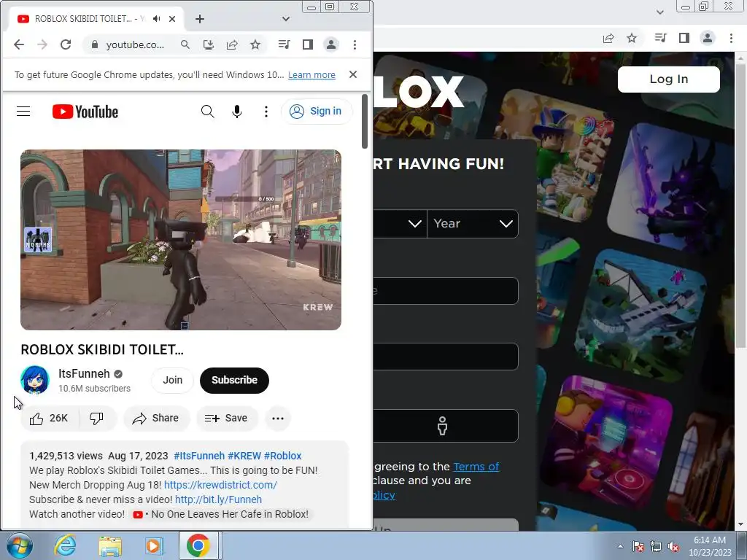This screenshot has height=560, width=747.
Task: Launch Internet Explorer from the taskbar
Action: pos(65,545)
